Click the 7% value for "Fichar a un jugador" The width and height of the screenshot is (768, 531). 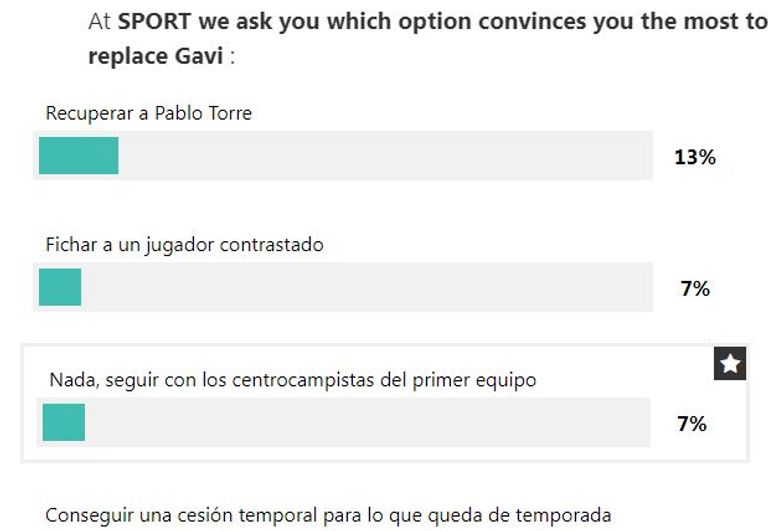(x=694, y=289)
